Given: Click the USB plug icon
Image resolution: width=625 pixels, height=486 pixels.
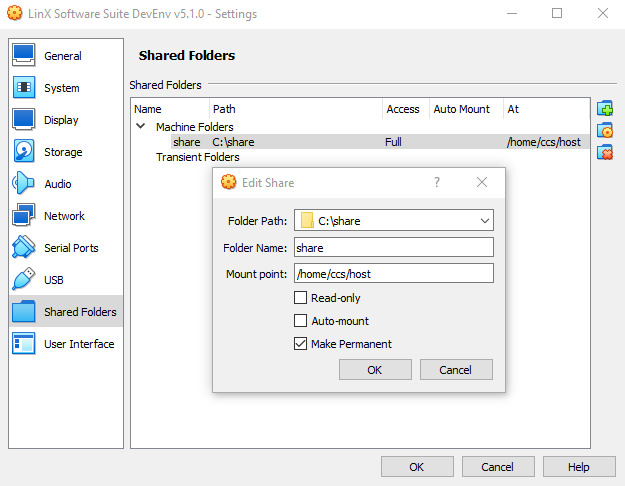Looking at the screenshot, I should coord(24,279).
